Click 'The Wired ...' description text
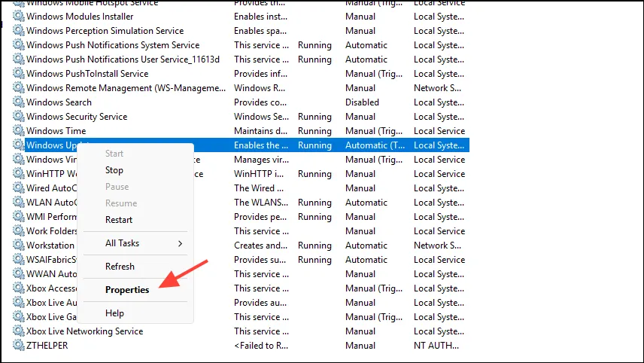Screen dimensions: 644x363 pos(259,188)
